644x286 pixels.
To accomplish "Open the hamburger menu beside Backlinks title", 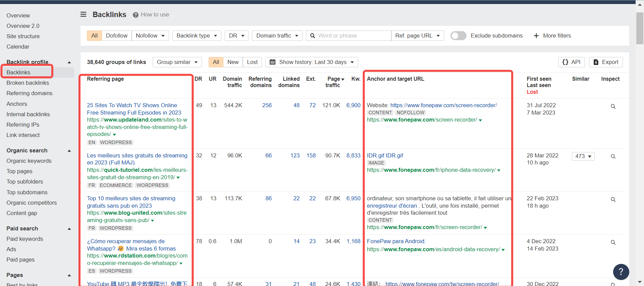I will (x=84, y=14).
